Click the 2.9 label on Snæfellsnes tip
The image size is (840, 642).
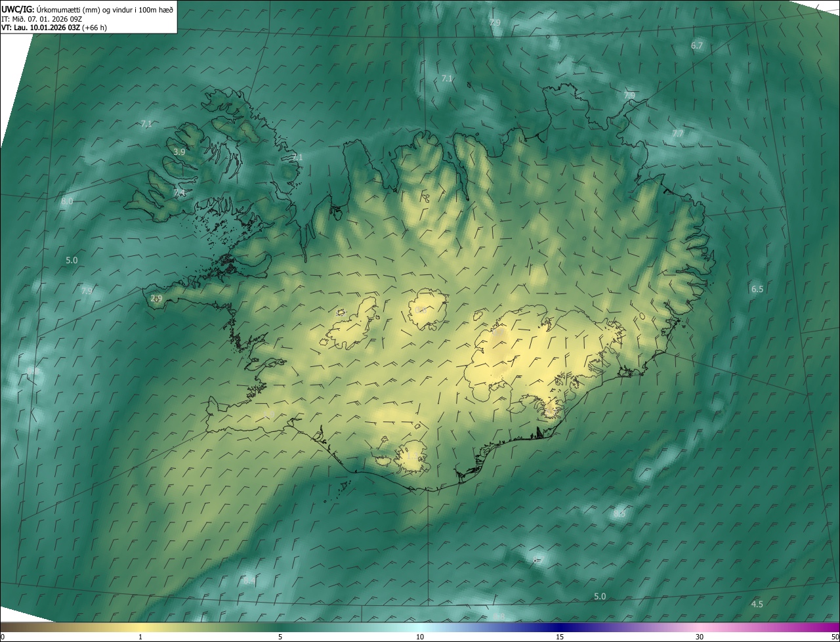(156, 298)
